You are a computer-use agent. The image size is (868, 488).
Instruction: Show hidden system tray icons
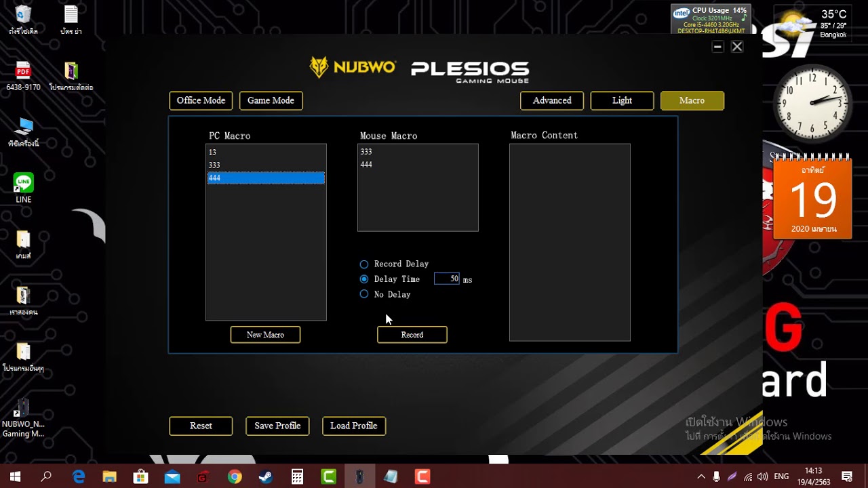tap(701, 476)
